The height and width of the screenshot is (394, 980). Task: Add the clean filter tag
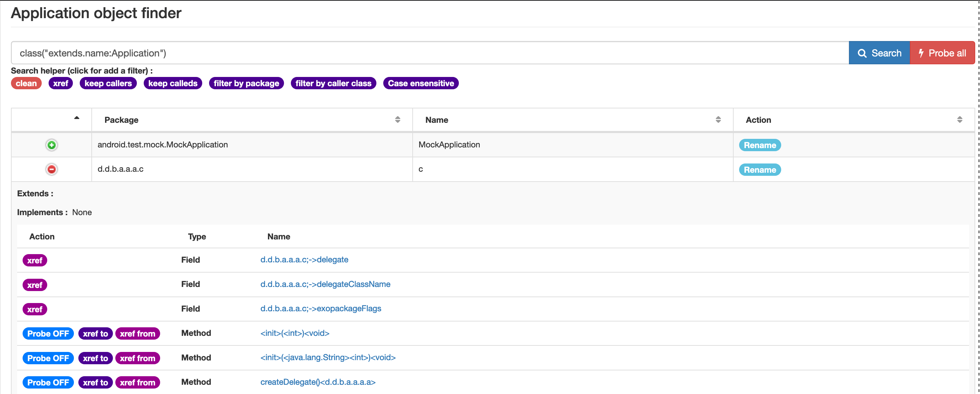[26, 83]
